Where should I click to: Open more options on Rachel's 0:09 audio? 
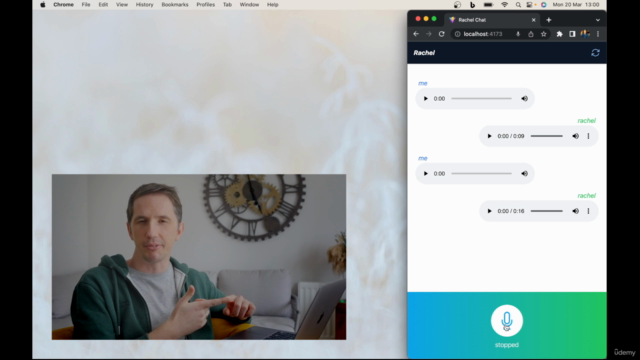click(588, 136)
